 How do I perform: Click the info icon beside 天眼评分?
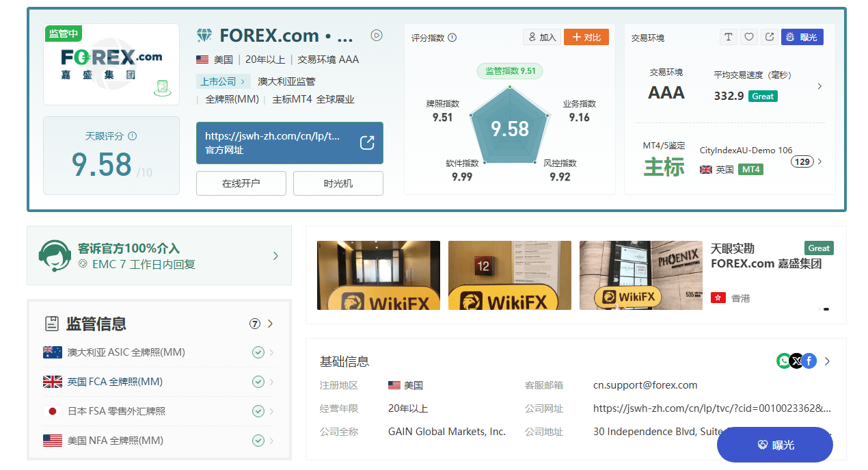click(133, 136)
